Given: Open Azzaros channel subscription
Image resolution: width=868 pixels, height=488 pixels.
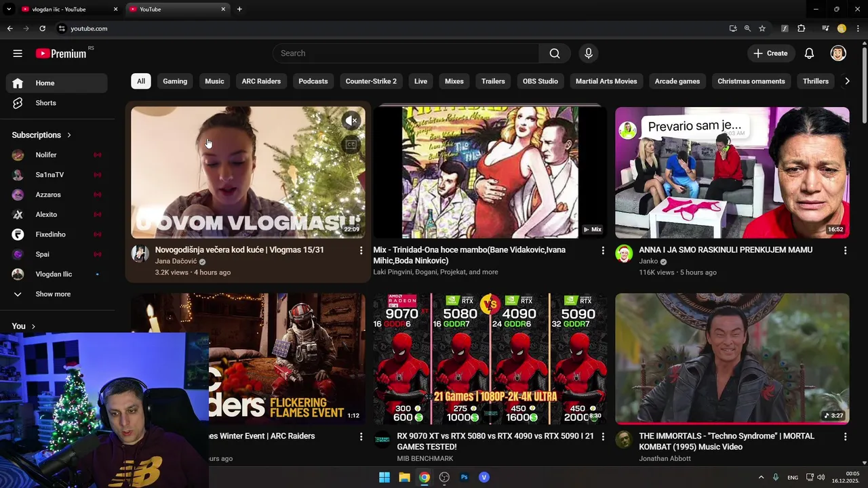Looking at the screenshot, I should click(57, 195).
